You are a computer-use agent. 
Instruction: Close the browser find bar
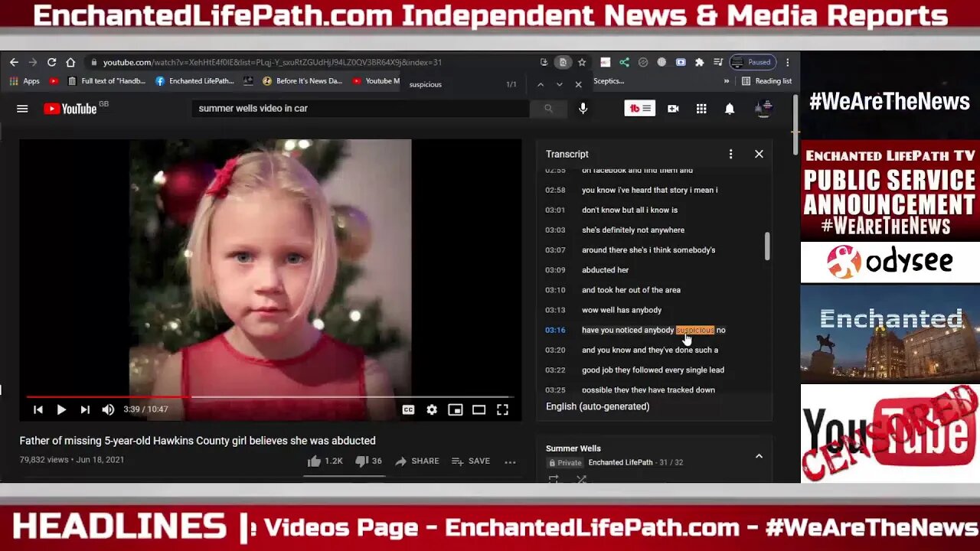(578, 84)
